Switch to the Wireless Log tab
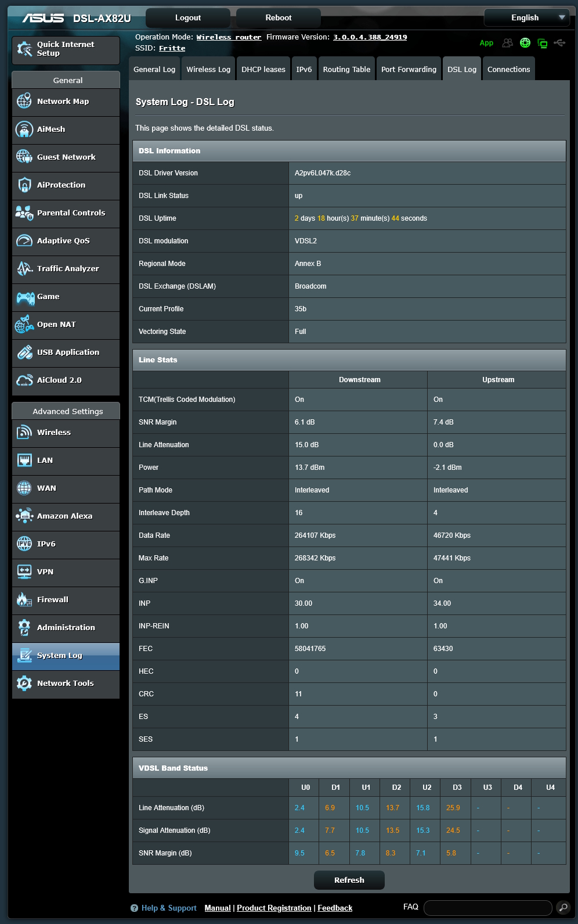The image size is (578, 924). 208,69
